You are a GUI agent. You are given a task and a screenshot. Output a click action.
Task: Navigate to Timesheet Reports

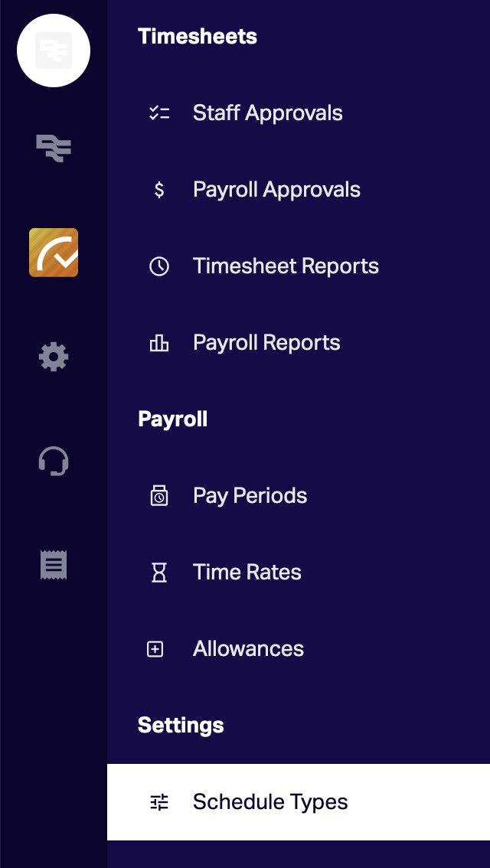click(x=286, y=266)
